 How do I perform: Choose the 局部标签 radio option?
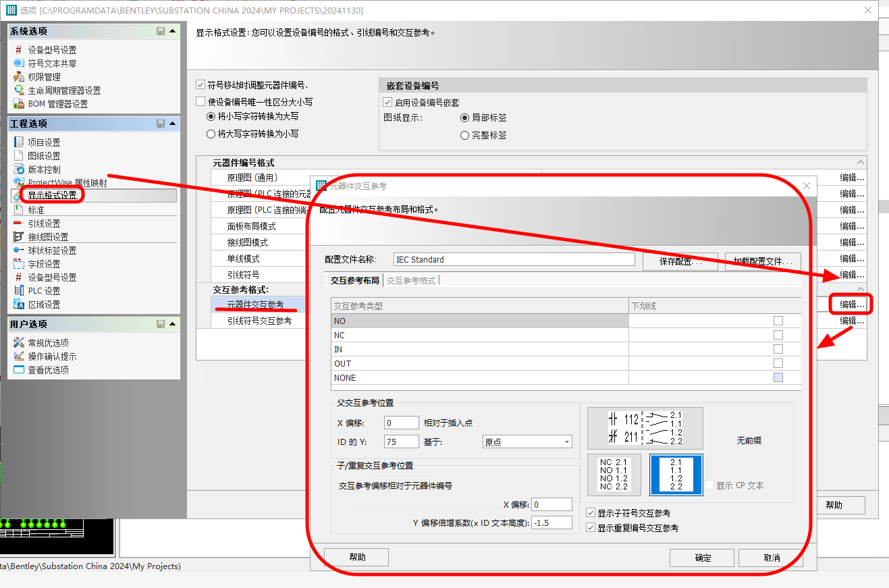[464, 117]
